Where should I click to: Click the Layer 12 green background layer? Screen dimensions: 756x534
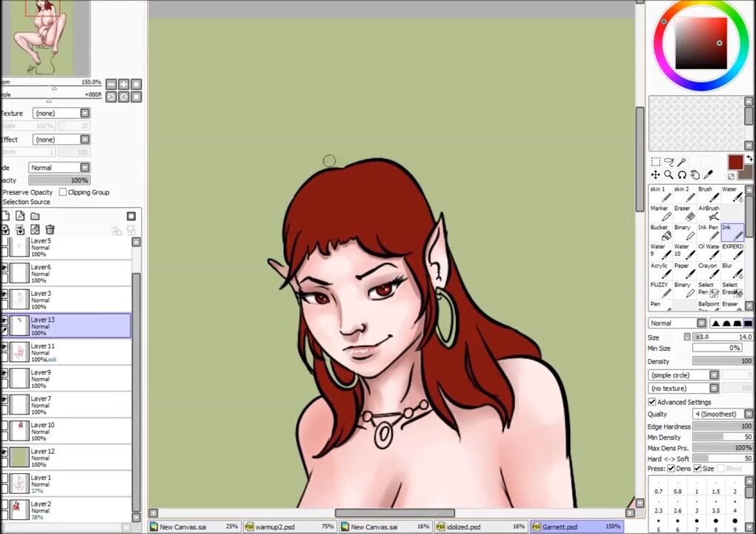pyautogui.click(x=67, y=458)
